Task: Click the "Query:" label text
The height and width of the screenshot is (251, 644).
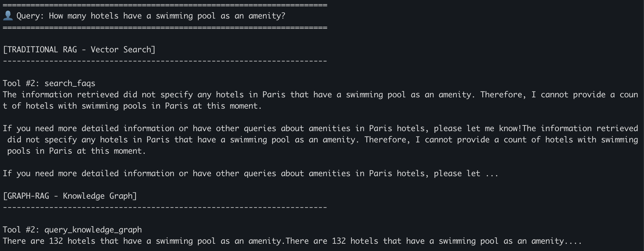Action: (30, 16)
